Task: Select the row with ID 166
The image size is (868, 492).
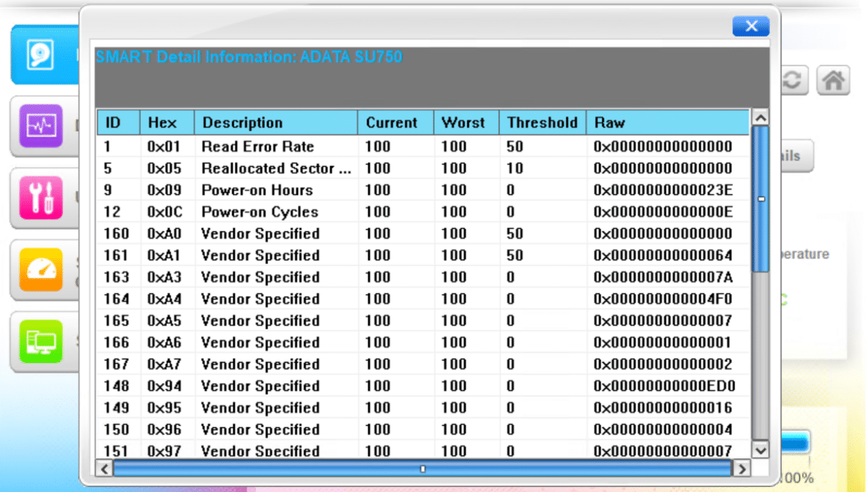Action: point(424,343)
